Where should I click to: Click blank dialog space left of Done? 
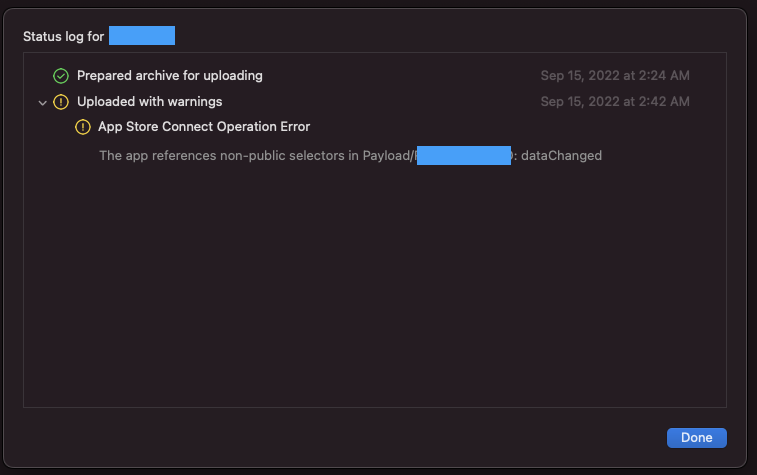tap(400, 438)
